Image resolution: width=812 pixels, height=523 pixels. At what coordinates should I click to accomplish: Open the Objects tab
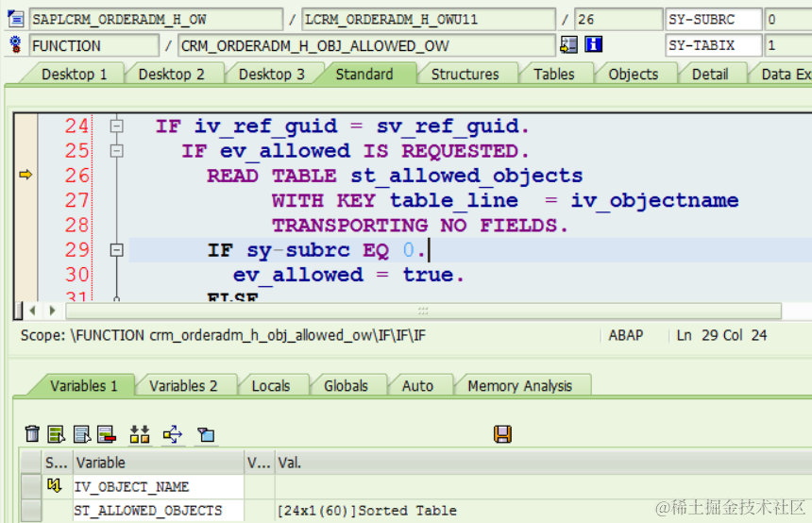pos(633,74)
